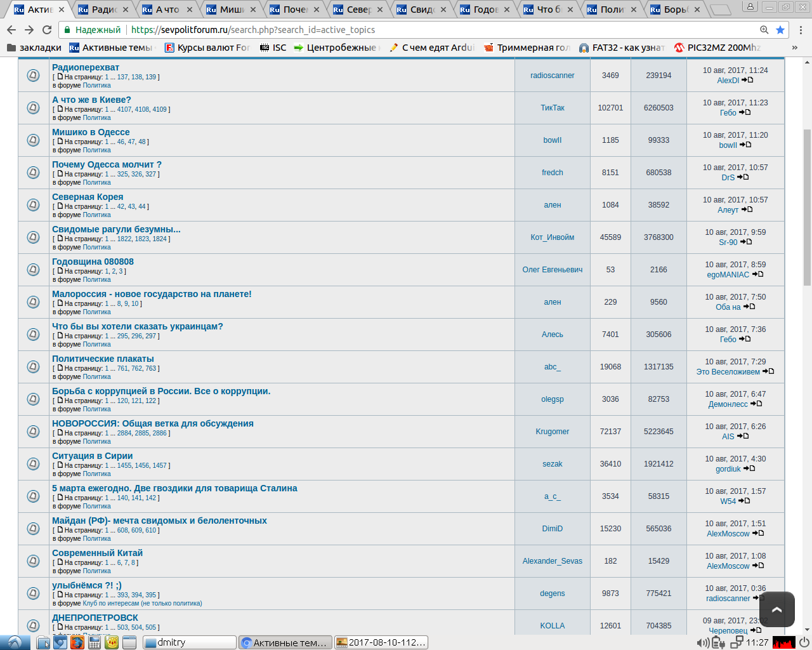Click the zoom magnifier in address bar
The image size is (812, 650).
pos(764,30)
